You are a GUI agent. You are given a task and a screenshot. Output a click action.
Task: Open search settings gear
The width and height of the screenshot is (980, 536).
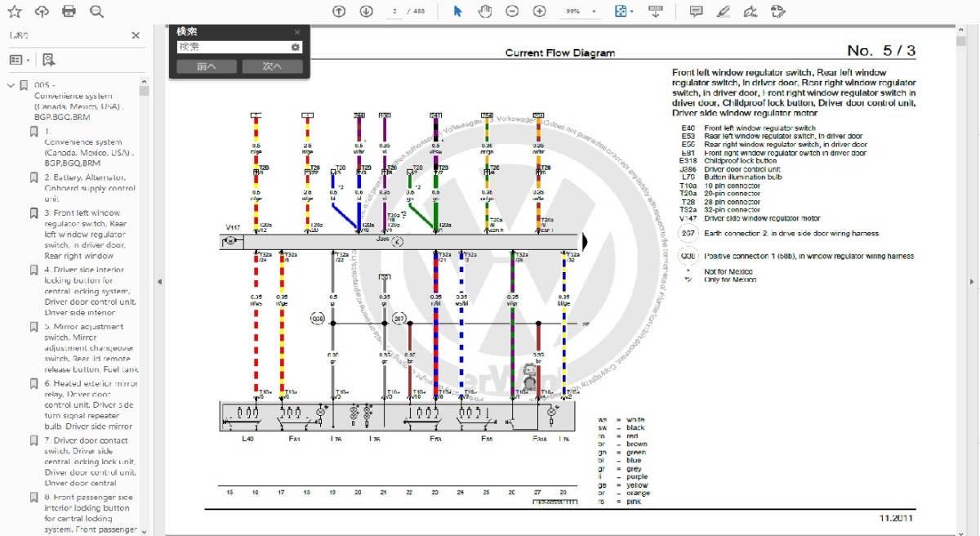pyautogui.click(x=296, y=47)
